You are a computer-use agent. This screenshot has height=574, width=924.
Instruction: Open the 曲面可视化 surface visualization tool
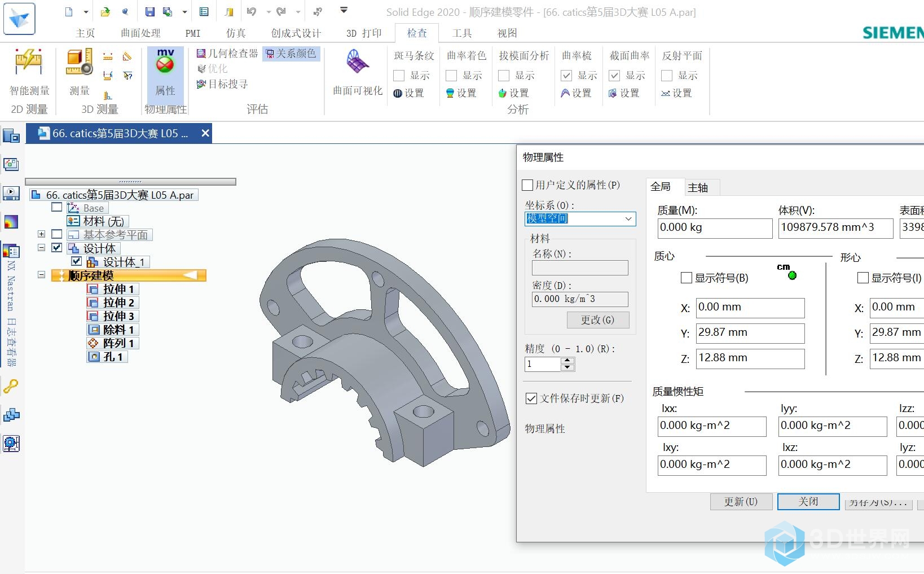[358, 72]
